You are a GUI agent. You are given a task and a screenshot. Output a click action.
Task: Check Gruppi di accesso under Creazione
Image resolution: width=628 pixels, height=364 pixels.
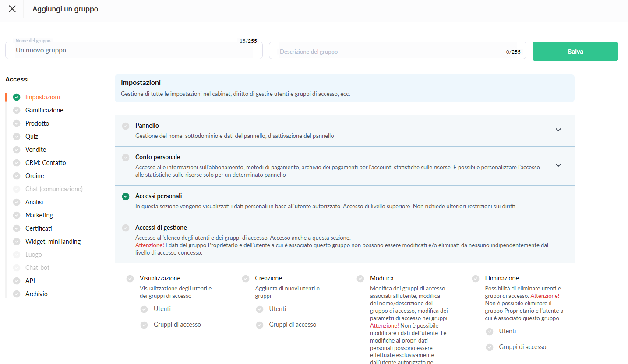[260, 325]
